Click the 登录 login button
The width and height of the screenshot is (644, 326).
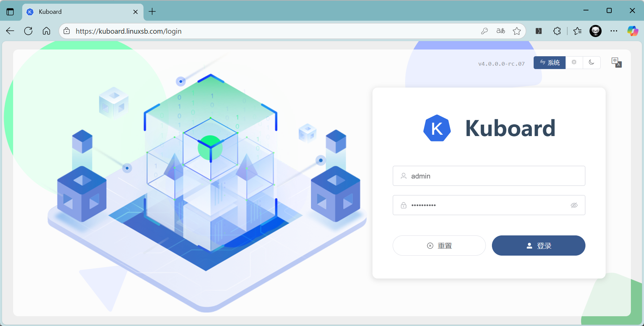point(538,246)
